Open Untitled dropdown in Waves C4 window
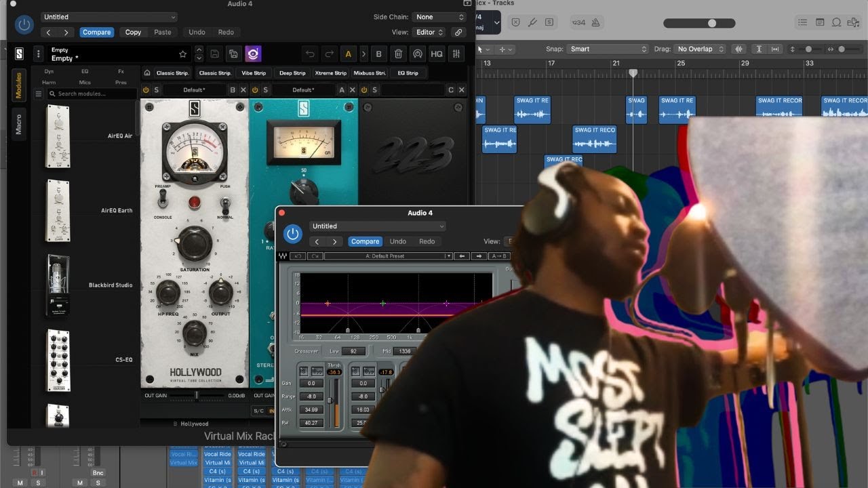868x488 pixels. coord(378,226)
